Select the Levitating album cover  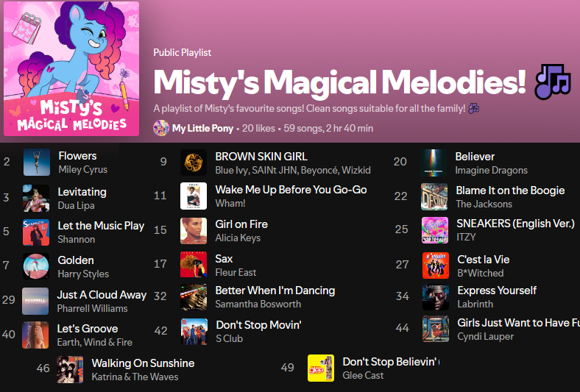click(x=37, y=199)
